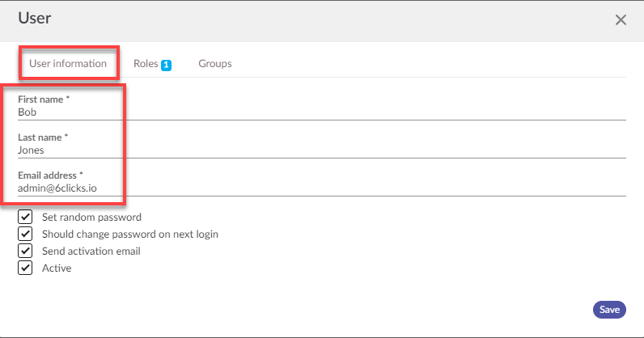Open the Groups tab

click(x=215, y=63)
